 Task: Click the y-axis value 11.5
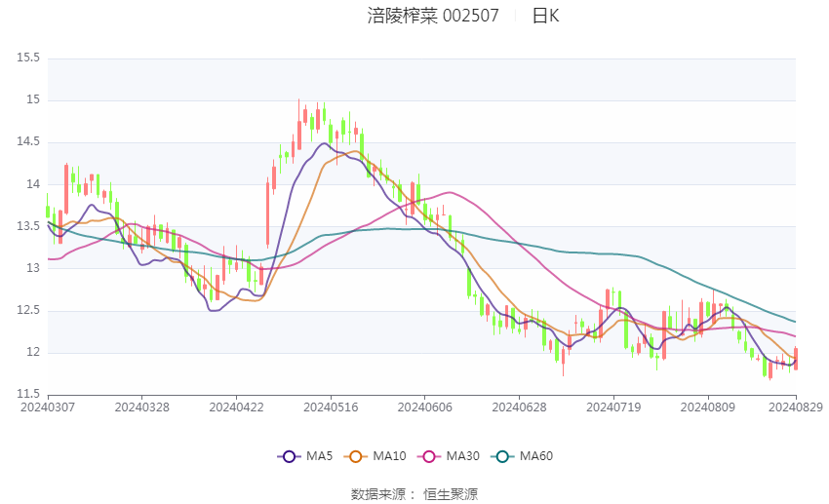tap(28, 394)
